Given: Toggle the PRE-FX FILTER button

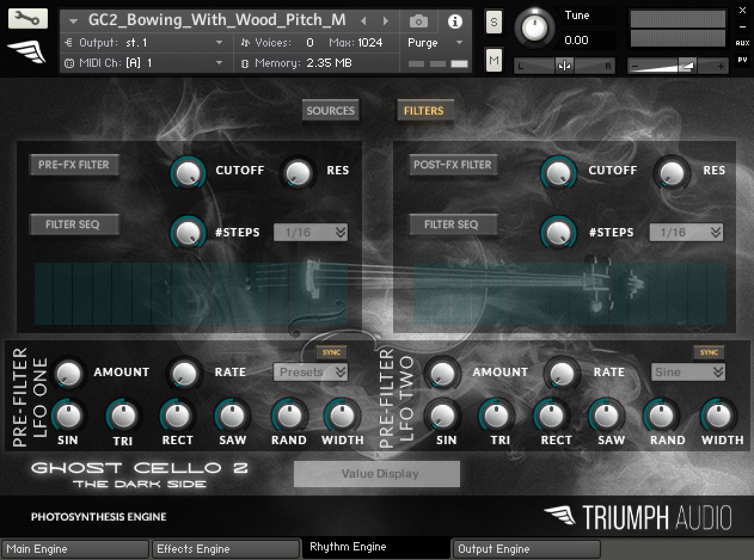Looking at the screenshot, I should [73, 165].
